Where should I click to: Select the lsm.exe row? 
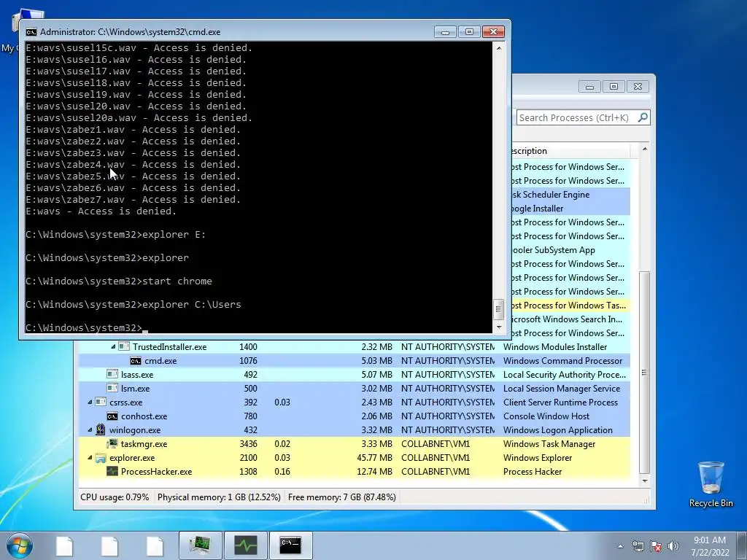click(355, 389)
